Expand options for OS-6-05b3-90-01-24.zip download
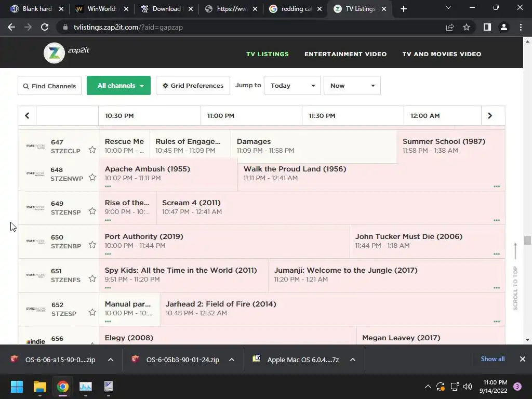Screen dimensions: 532x399 click(x=232, y=360)
